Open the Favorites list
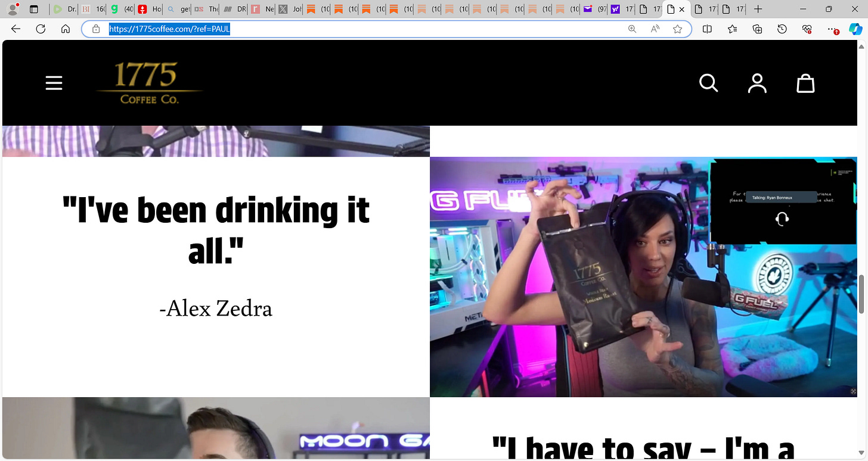This screenshot has height=461, width=868. pos(732,29)
